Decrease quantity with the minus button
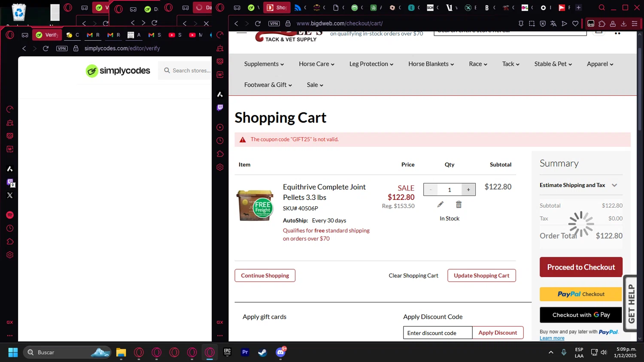 431,190
